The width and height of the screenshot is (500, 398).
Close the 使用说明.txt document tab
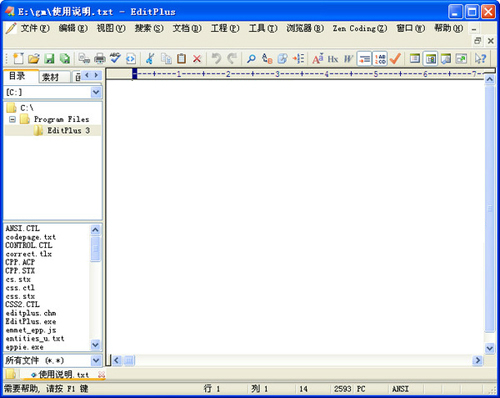[101, 375]
